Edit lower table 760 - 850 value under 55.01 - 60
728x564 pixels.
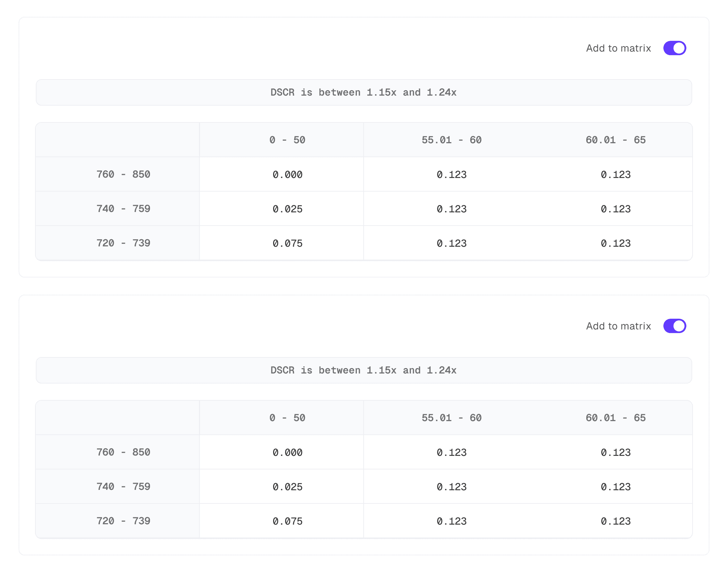(446, 452)
